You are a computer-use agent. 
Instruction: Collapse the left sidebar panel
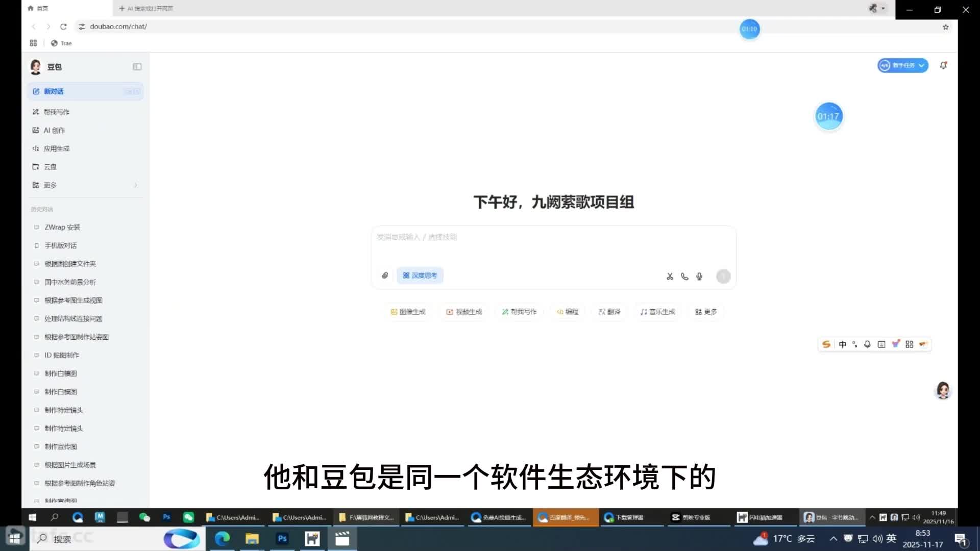click(137, 67)
